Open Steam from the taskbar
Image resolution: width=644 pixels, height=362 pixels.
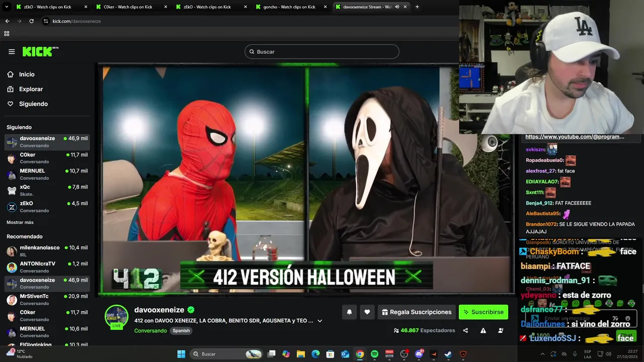448,354
